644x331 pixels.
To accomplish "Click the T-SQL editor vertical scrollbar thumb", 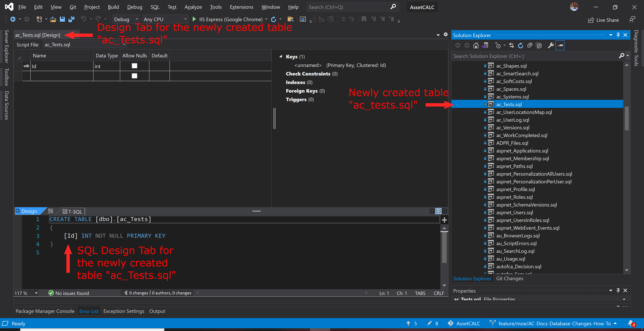I will pyautogui.click(x=444, y=247).
